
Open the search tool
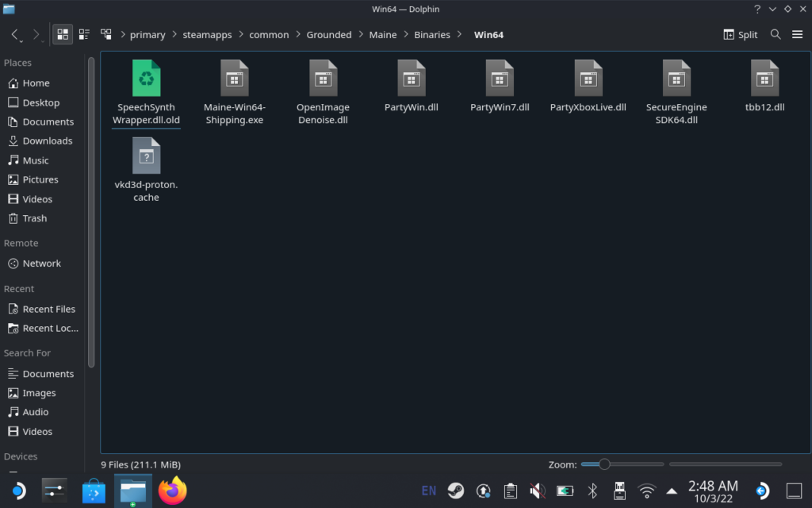coord(776,35)
